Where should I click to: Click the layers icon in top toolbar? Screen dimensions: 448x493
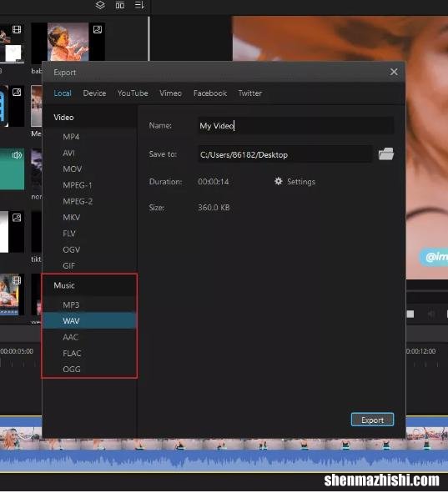100,5
